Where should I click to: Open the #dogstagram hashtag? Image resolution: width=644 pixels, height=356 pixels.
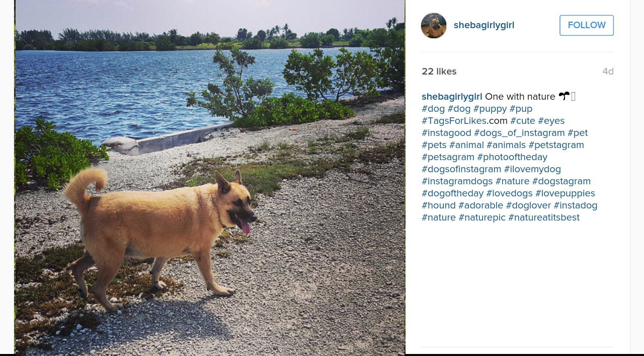click(561, 181)
